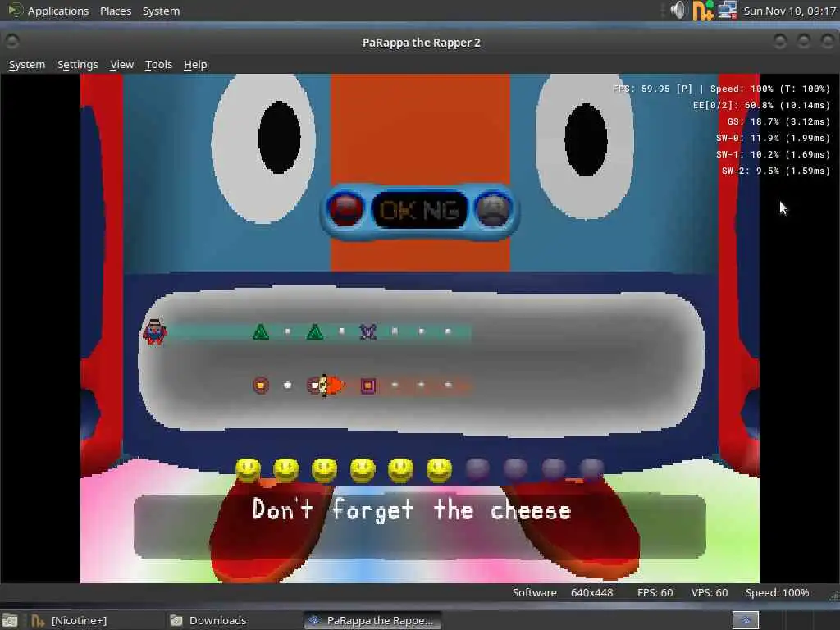Click the SW-0: 11.9% overlay line
The width and height of the screenshot is (840, 630).
click(773, 138)
